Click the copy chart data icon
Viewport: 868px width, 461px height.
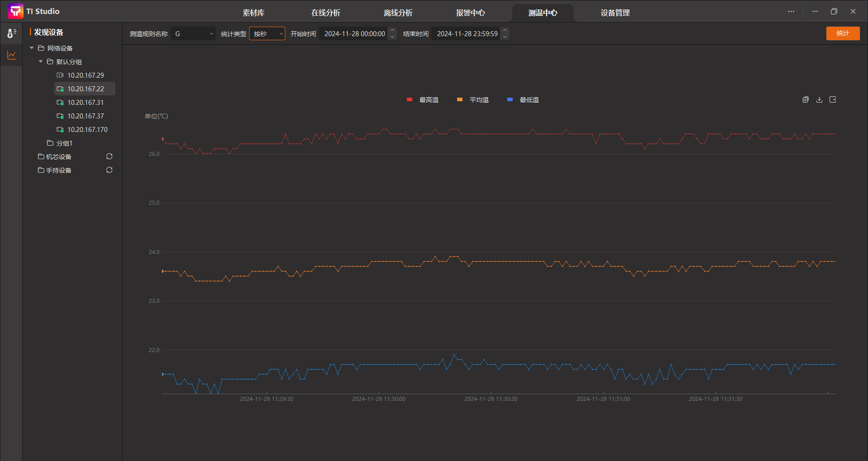point(806,99)
